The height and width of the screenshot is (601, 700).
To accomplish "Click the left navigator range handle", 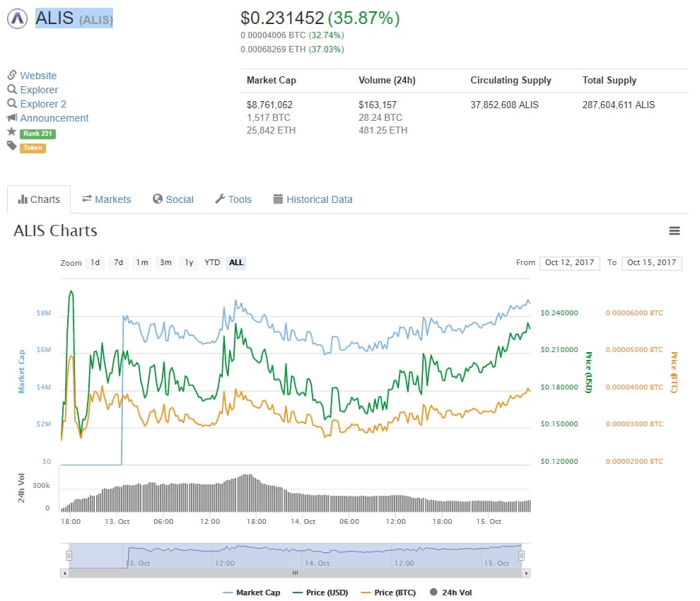I will (x=69, y=556).
